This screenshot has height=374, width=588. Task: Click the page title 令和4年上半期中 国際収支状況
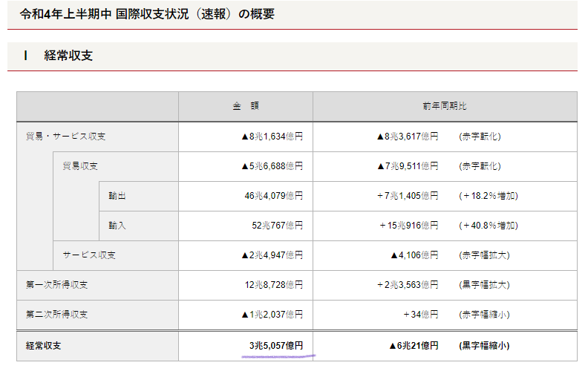(x=147, y=14)
